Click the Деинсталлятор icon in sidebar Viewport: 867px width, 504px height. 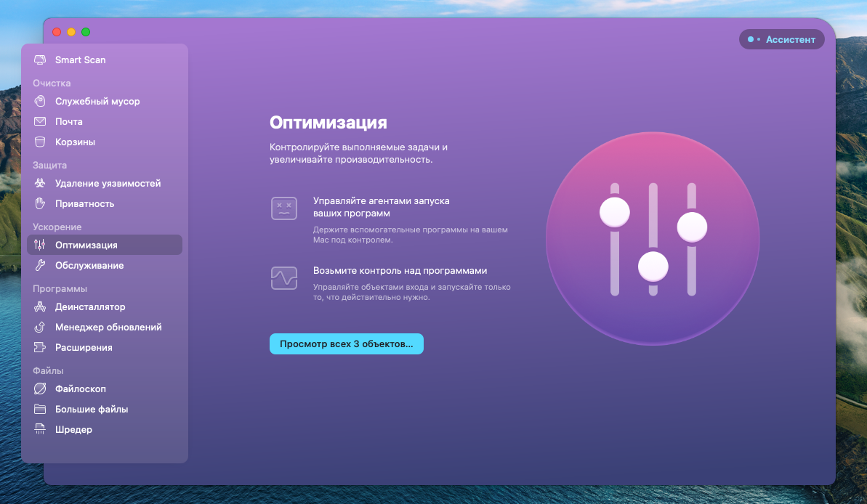pos(40,307)
